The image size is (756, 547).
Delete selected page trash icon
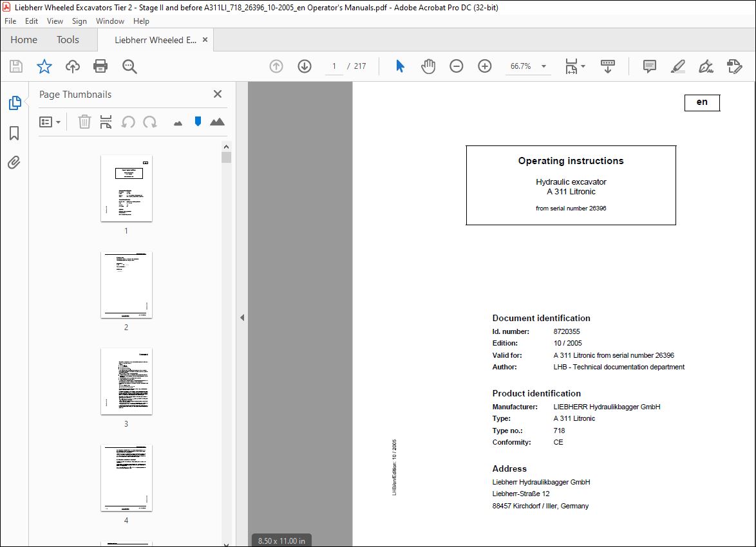coord(84,122)
